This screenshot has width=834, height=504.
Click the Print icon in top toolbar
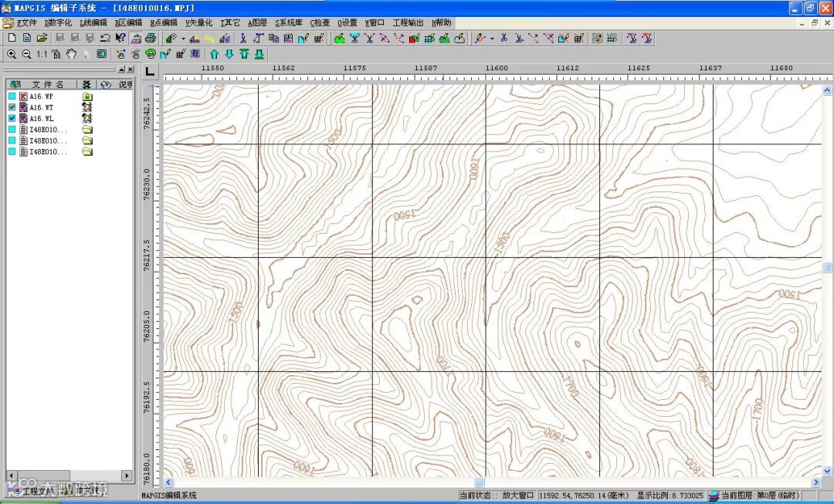[151, 39]
